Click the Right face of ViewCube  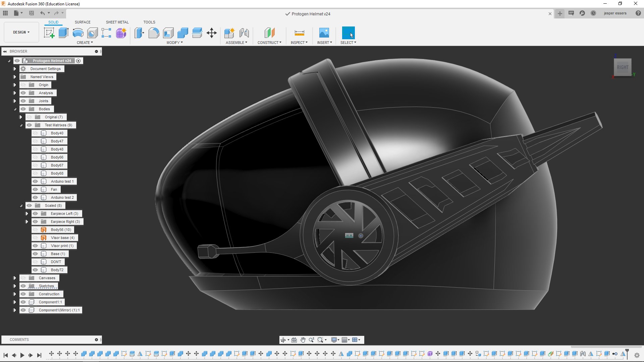point(623,67)
